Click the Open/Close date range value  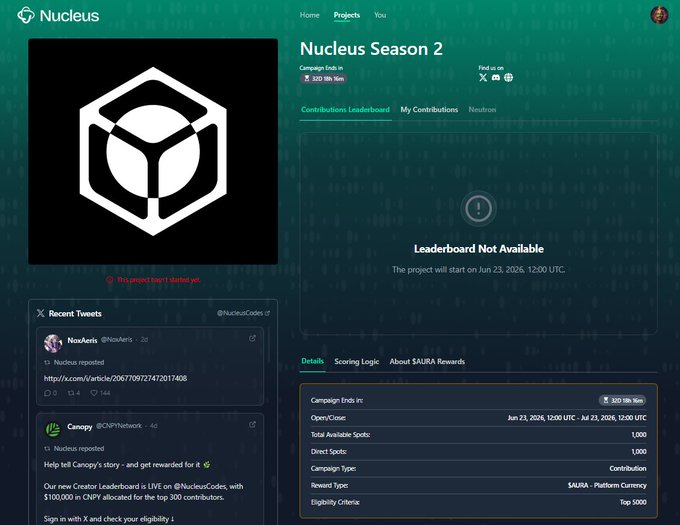[577, 417]
